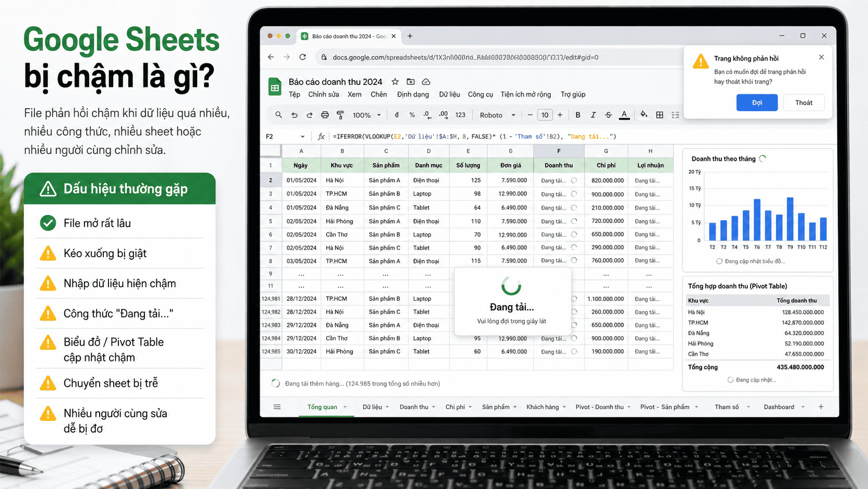
Task: Increase decimal places
Action: (443, 115)
